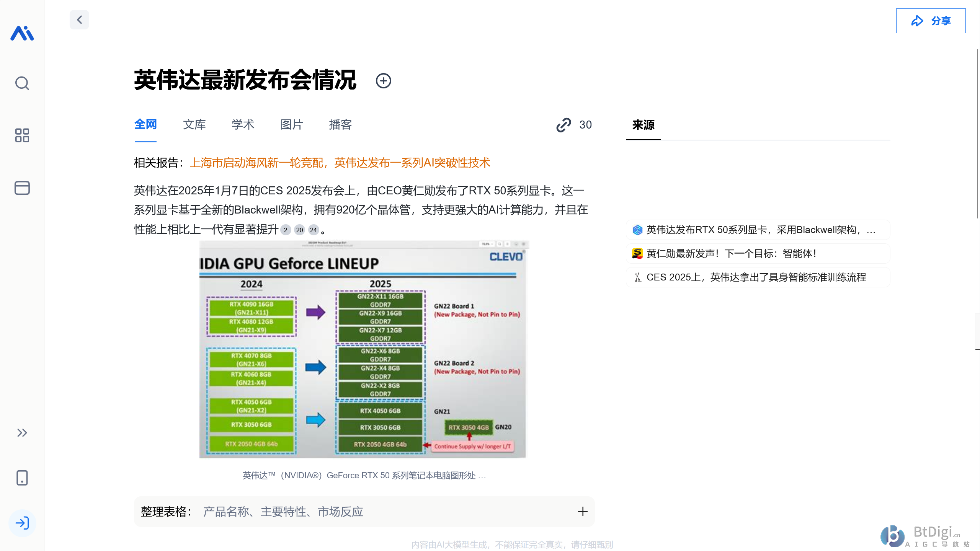980x551 pixels.
Task: Click the page title 英伟达最新发布会情况
Action: click(245, 80)
